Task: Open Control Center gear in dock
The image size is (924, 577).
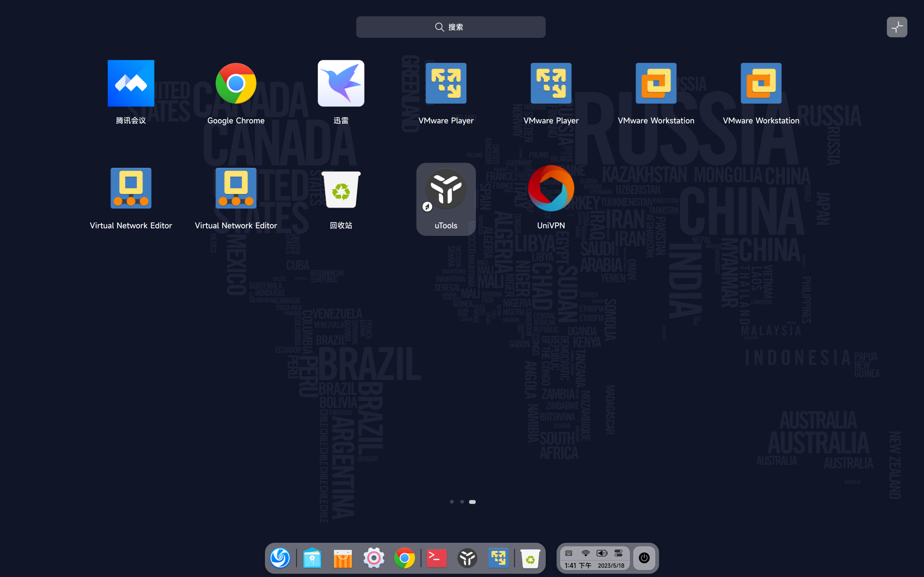Action: click(x=374, y=558)
